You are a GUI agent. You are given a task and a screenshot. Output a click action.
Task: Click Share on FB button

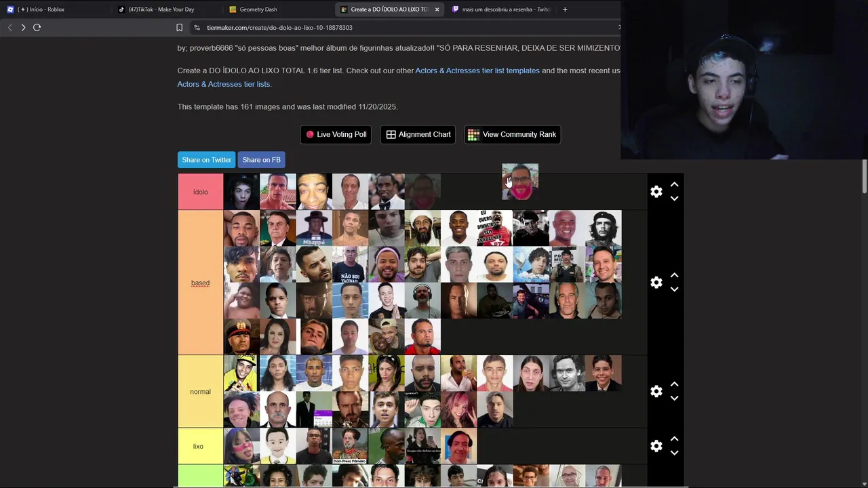pos(261,160)
